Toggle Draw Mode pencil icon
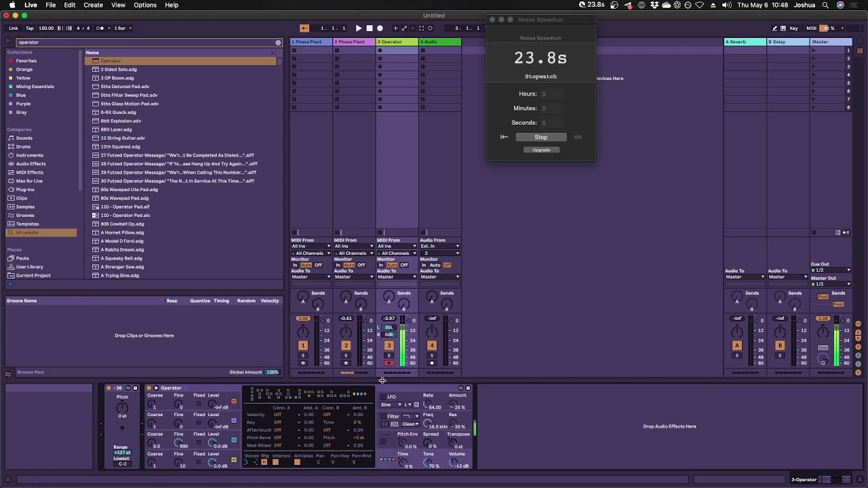 click(775, 28)
